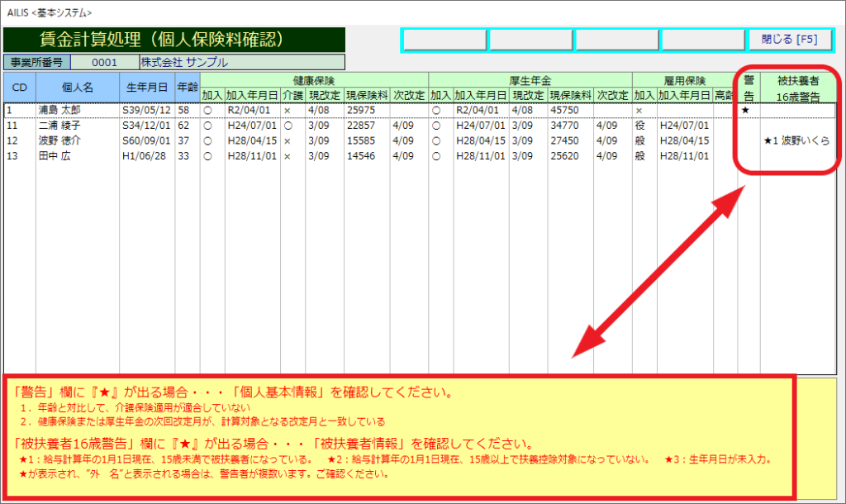Screen dimensions: 846x504
Task: Click the ★ warning mark in 浦島 太郎's row
Action: click(746, 110)
